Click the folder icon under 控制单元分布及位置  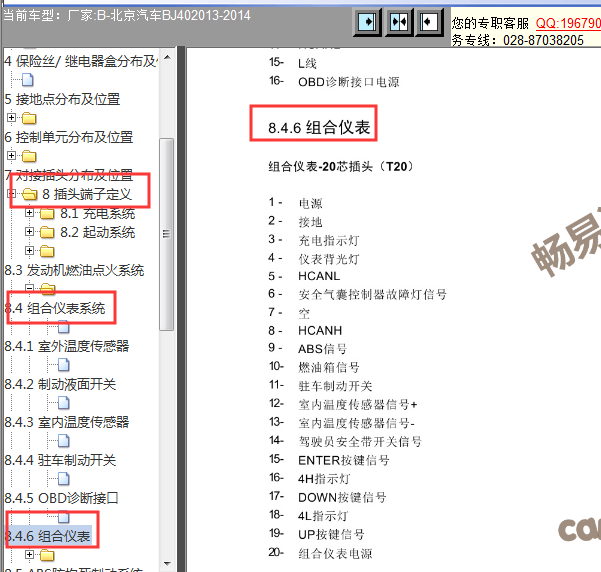(x=29, y=156)
